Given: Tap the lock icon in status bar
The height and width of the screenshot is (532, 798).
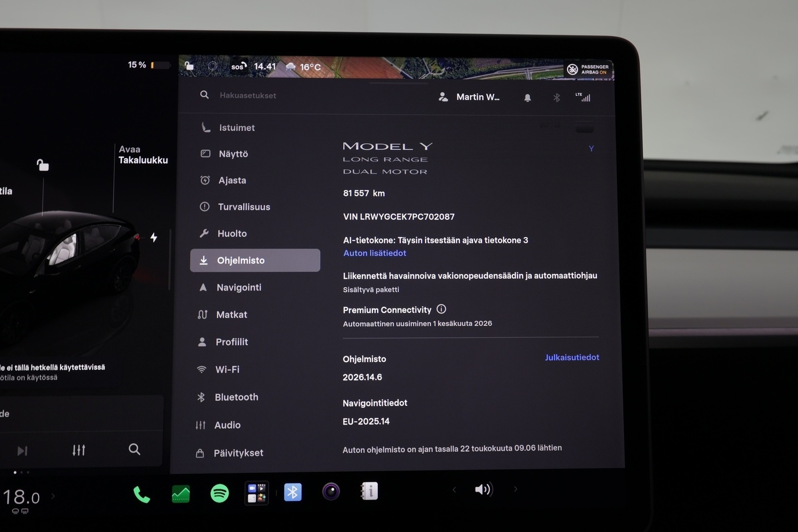Looking at the screenshot, I should [x=189, y=66].
